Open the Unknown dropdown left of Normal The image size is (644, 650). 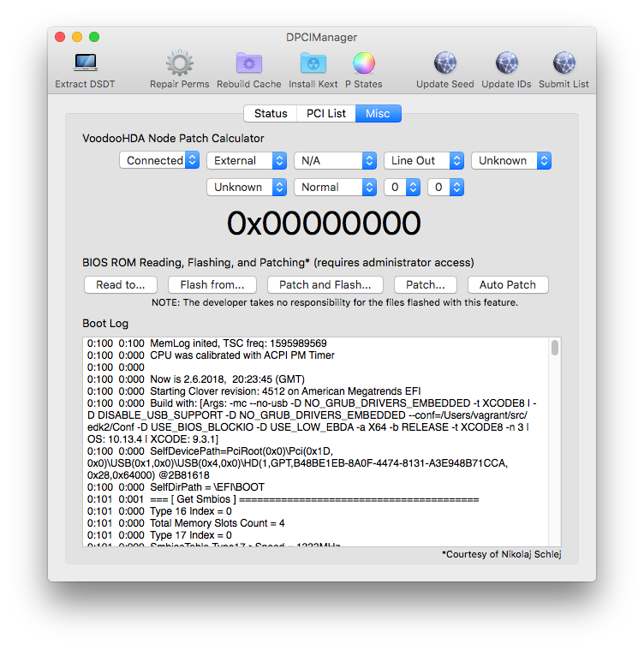[x=247, y=187]
